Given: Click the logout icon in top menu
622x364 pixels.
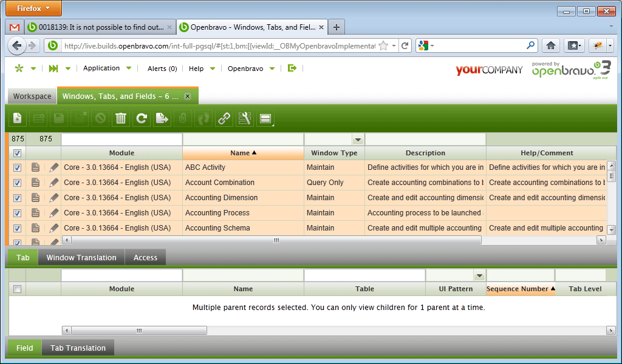Looking at the screenshot, I should click(292, 69).
